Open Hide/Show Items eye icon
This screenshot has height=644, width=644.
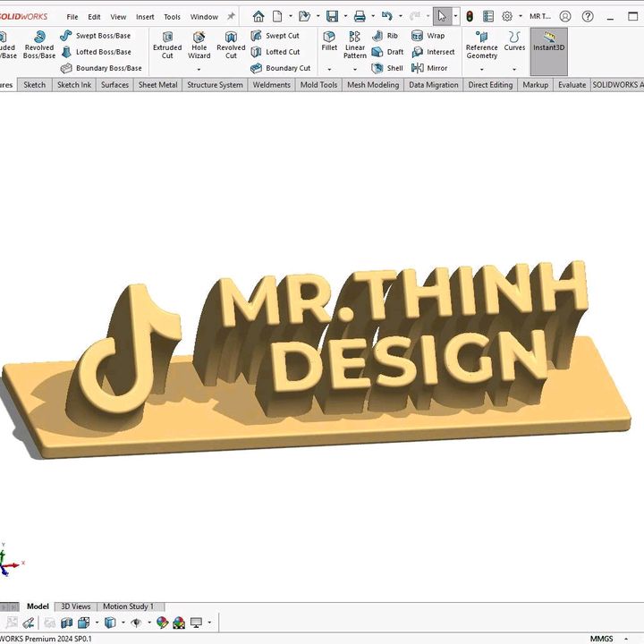(136, 623)
